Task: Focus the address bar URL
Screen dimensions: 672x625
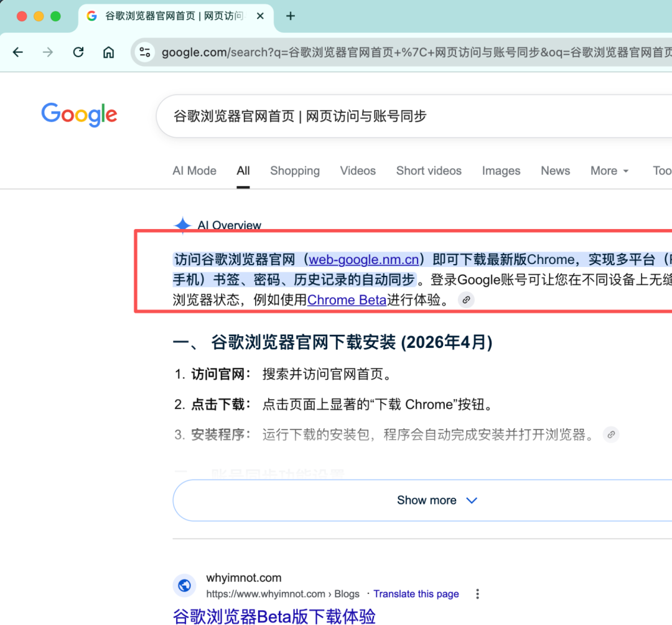Action: (416, 52)
